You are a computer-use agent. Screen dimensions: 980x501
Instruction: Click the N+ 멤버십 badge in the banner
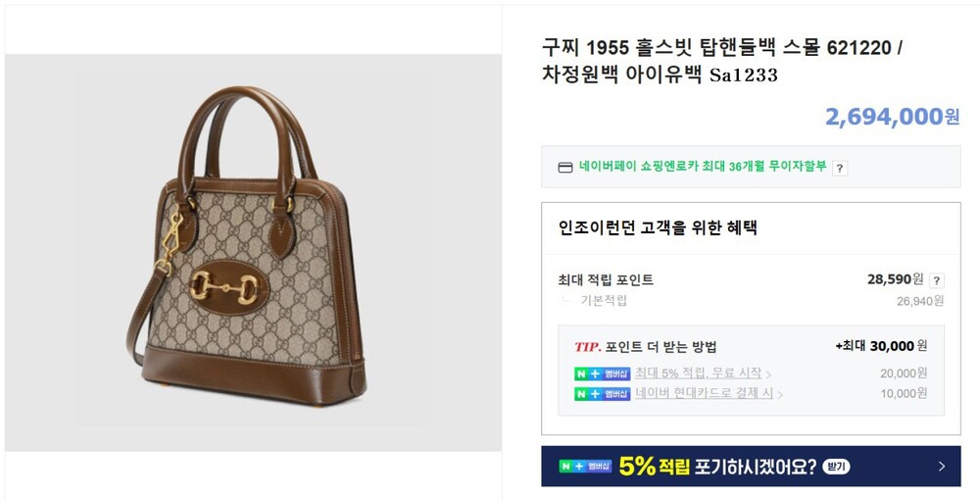click(x=585, y=467)
